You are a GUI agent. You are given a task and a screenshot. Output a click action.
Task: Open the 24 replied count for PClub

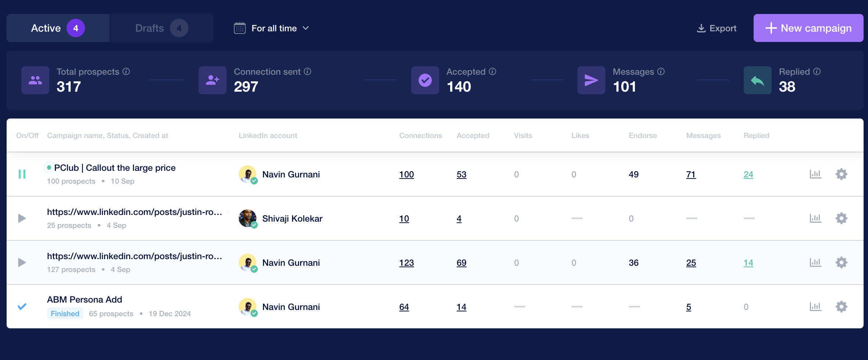(749, 174)
